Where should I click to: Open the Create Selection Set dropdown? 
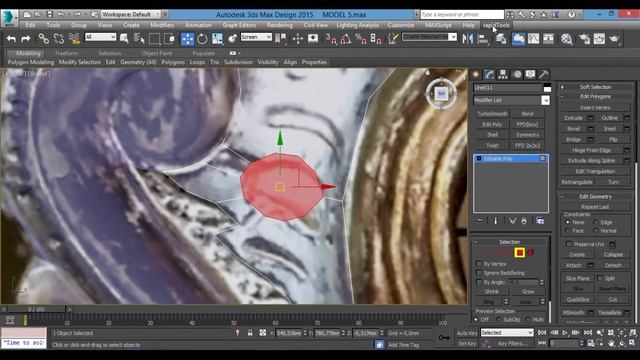pos(429,37)
